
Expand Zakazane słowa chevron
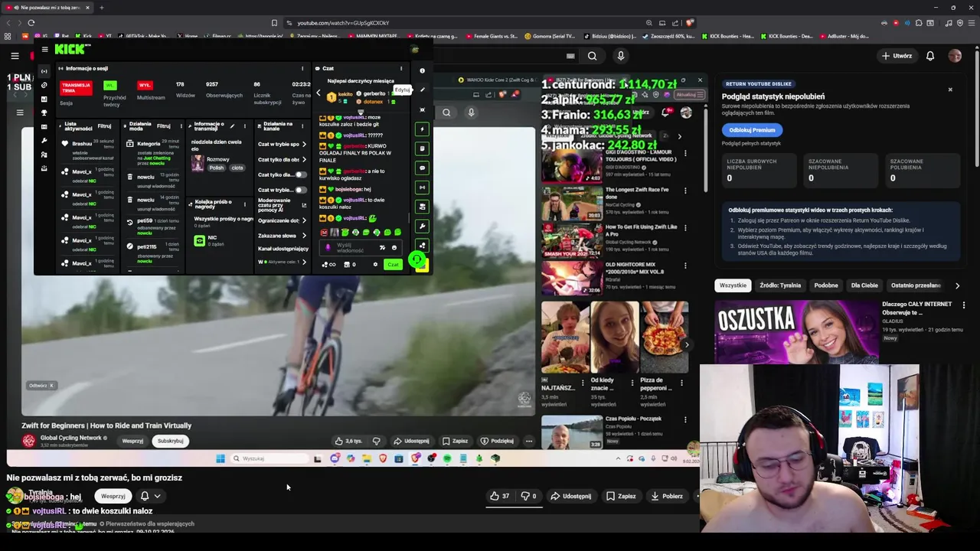tap(304, 236)
